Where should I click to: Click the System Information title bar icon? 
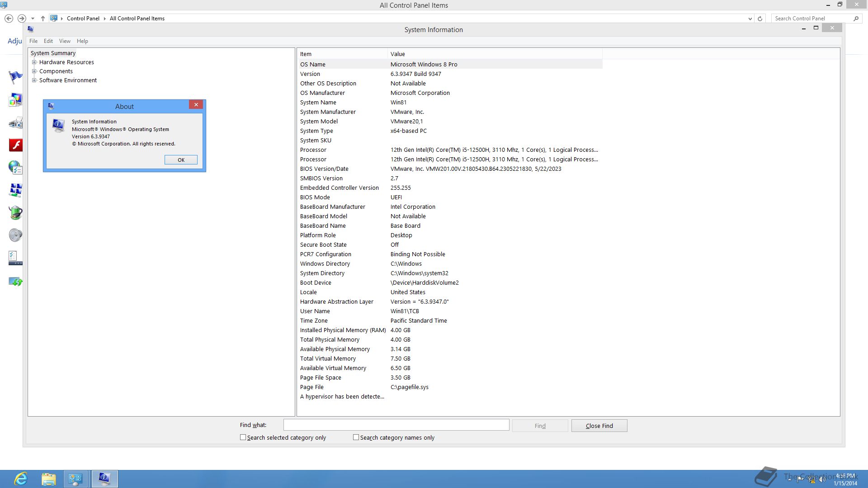click(31, 29)
